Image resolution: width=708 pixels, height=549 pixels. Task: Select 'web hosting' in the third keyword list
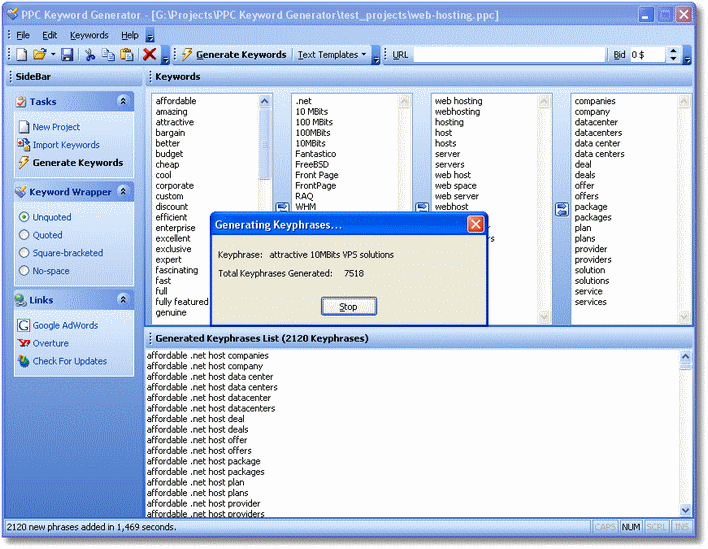tap(458, 101)
